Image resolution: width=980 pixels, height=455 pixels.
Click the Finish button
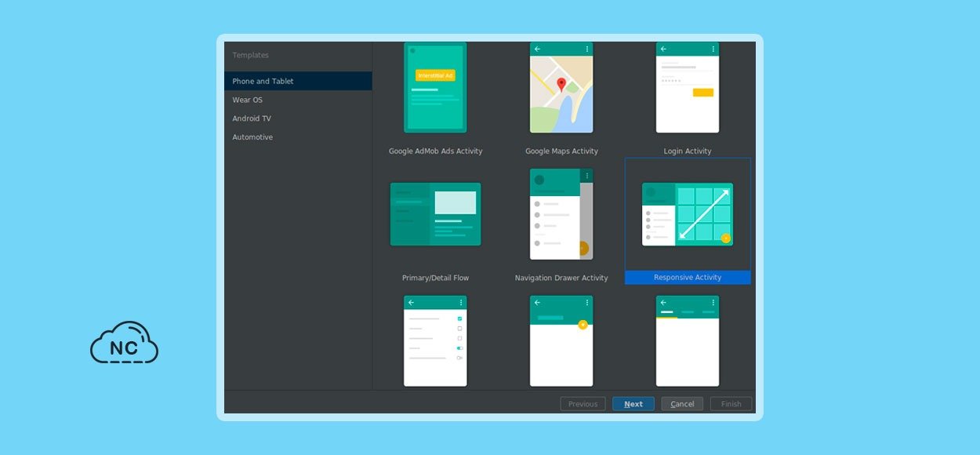[x=731, y=404]
